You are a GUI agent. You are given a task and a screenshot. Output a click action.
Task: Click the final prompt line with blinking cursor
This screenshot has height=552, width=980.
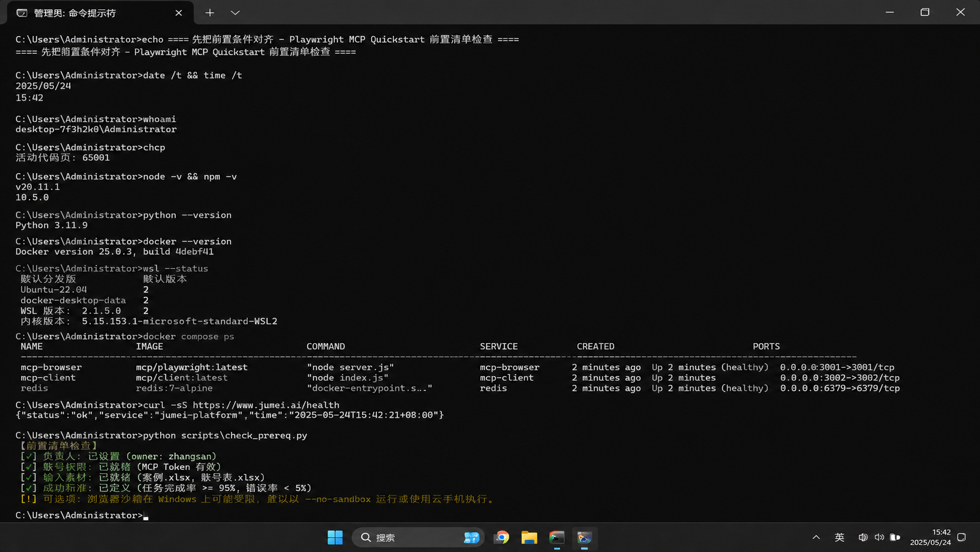pyautogui.click(x=82, y=516)
